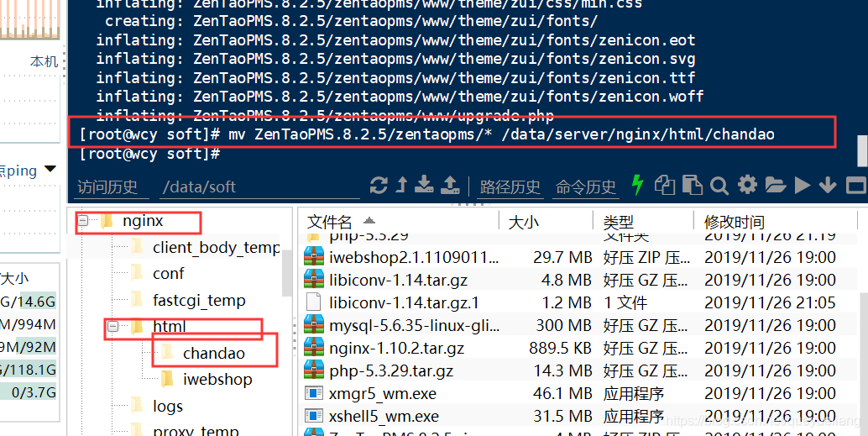Click the folder icon beside iwebshop
868x436 pixels.
click(x=167, y=379)
